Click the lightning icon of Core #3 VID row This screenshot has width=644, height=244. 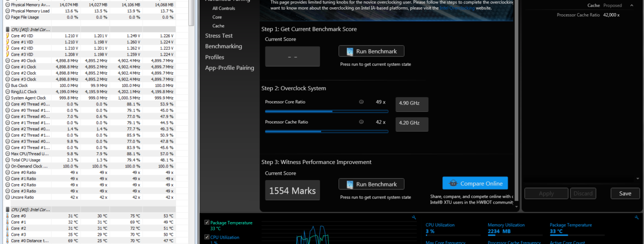7,54
